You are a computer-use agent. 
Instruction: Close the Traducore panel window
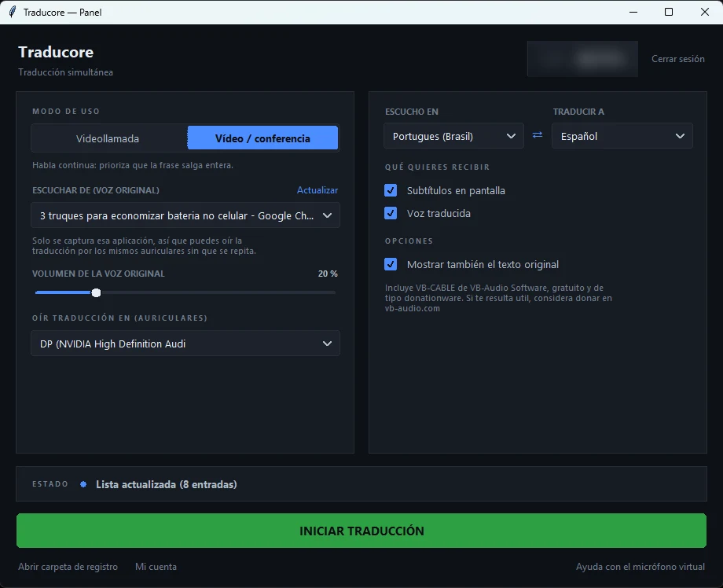[x=705, y=12]
